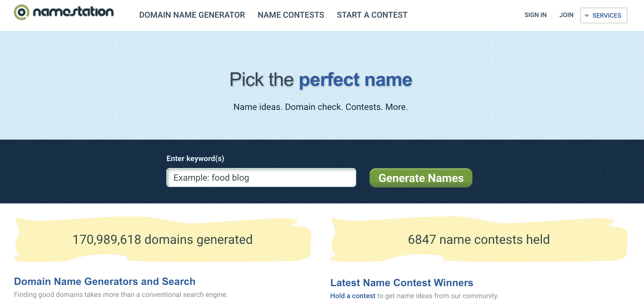
Task: Click the circular Namestation logo icon
Action: [22, 12]
